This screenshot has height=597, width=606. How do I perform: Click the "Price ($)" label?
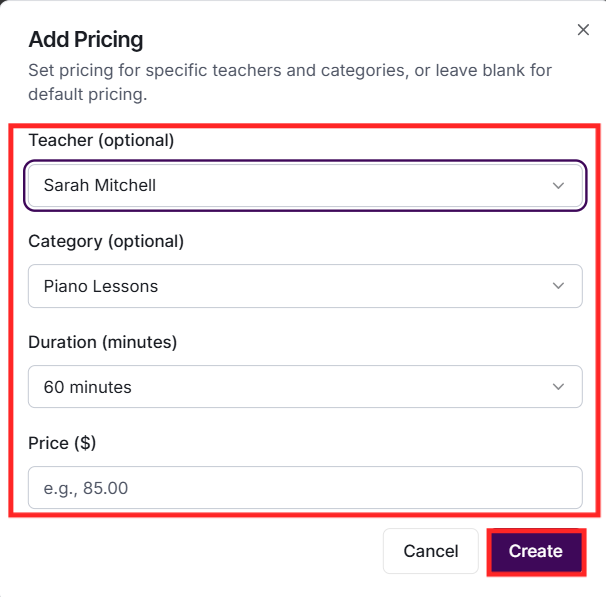pos(62,443)
